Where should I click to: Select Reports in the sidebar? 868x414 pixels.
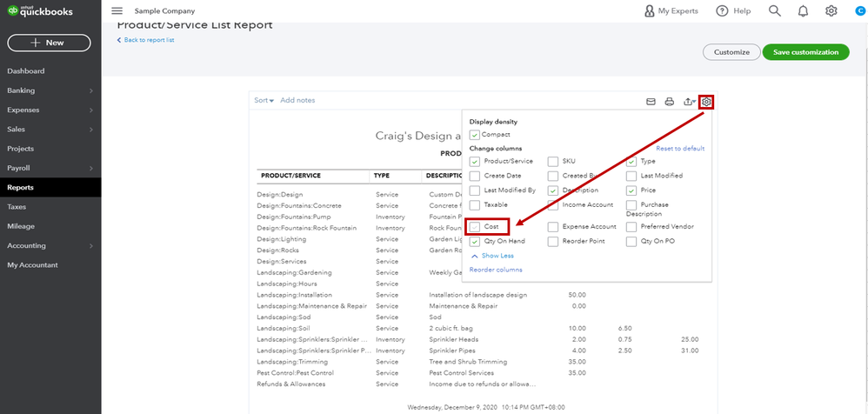(50, 187)
